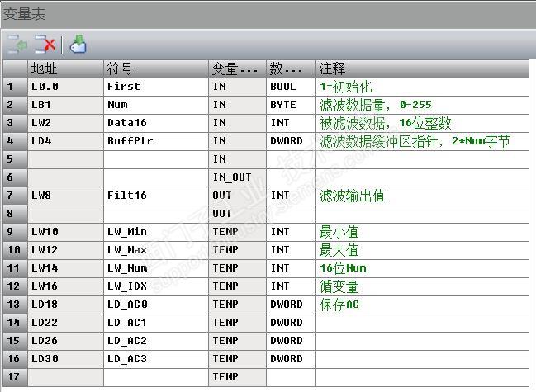
Task: Click the insert row icon in toolbar
Action: coord(17,45)
